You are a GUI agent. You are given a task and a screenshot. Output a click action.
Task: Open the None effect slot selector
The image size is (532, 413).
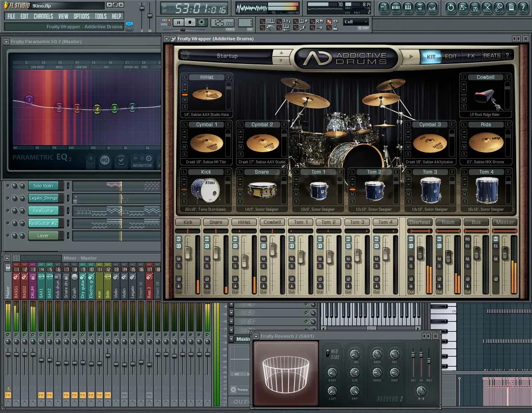coord(239,390)
